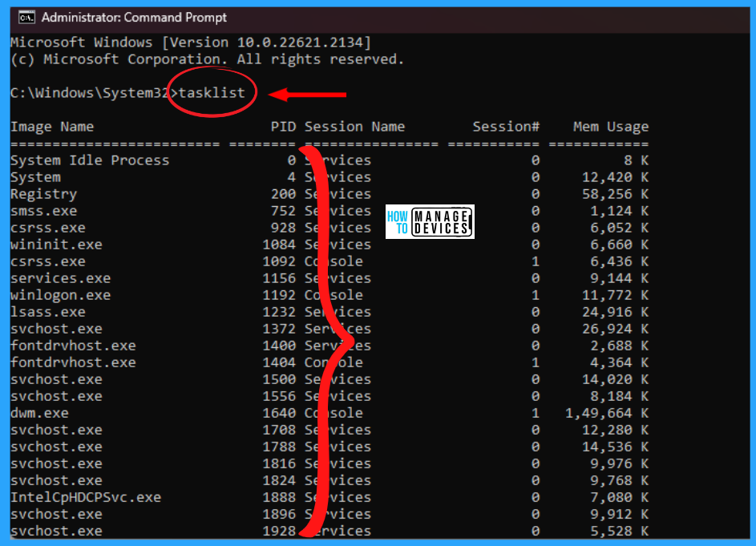The image size is (756, 546).
Task: Click csrss.exe with PID 1092
Action: (48, 261)
